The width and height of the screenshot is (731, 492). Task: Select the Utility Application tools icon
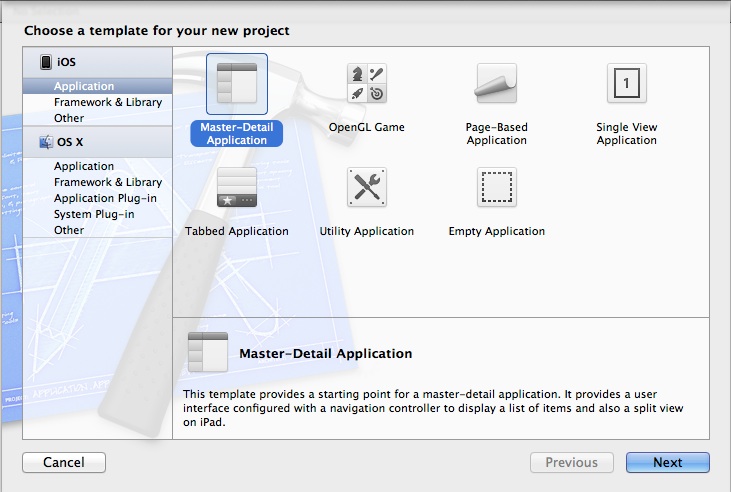(366, 187)
